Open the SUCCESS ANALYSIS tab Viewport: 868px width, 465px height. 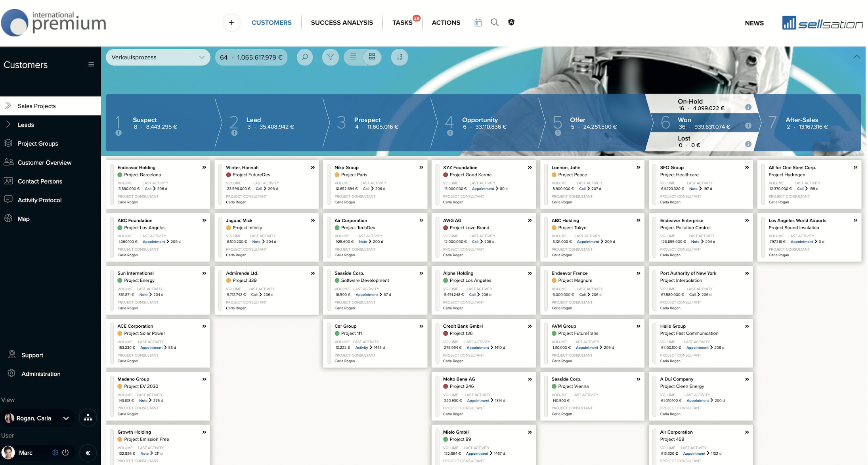pyautogui.click(x=342, y=23)
